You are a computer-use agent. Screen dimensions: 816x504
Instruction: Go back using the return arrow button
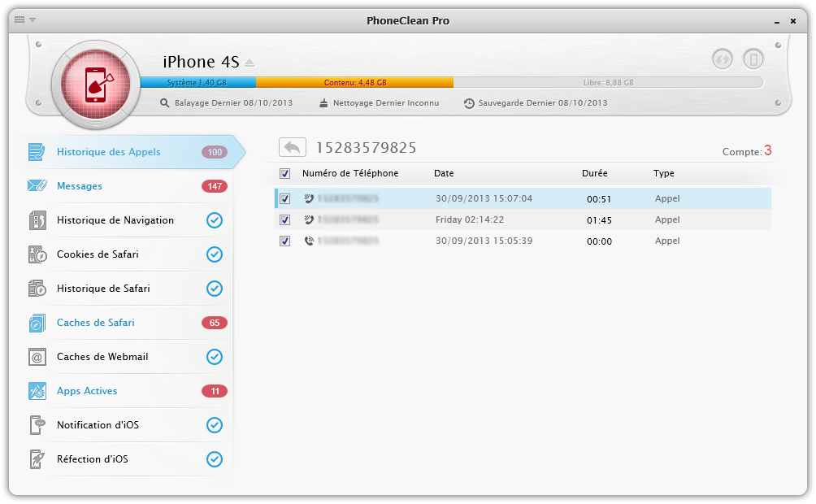(x=293, y=147)
